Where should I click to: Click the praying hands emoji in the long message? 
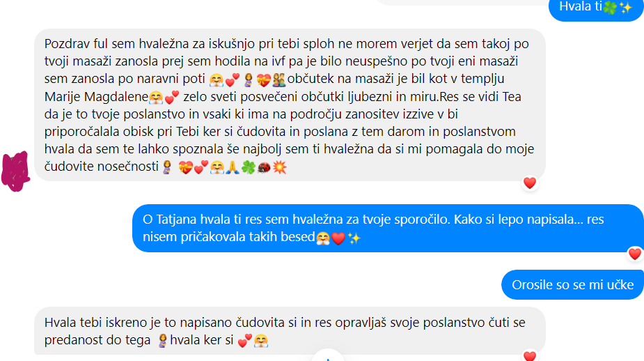[x=233, y=167]
